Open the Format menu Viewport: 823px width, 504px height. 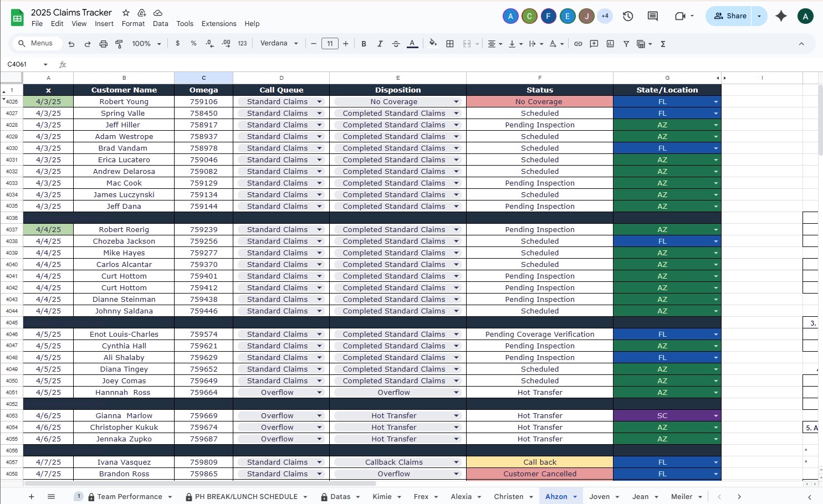click(133, 24)
